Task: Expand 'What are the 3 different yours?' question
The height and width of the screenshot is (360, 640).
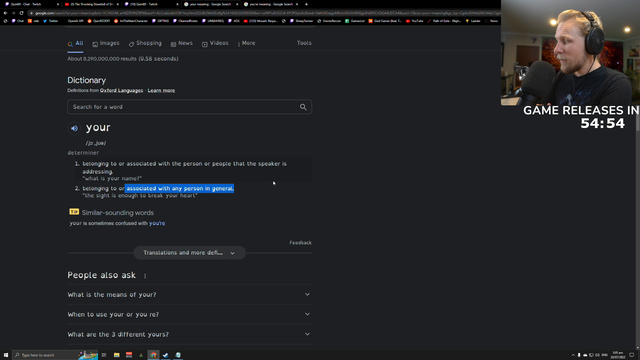Action: (x=189, y=334)
